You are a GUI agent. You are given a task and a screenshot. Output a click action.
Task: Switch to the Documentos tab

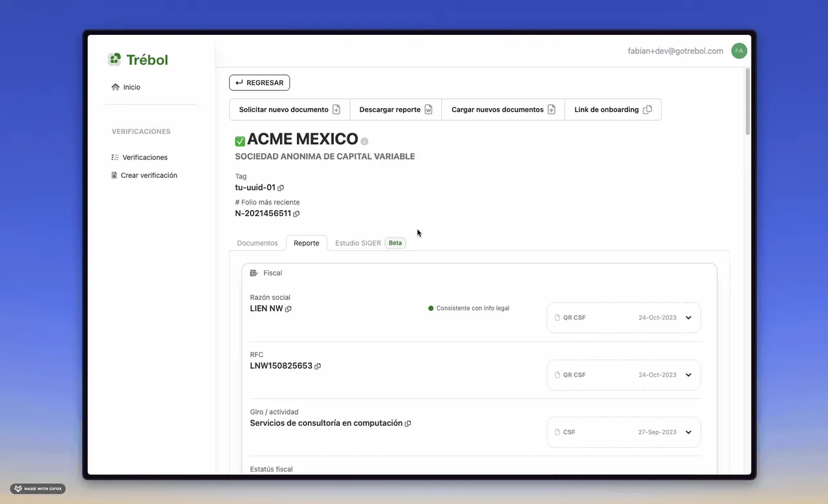click(257, 243)
